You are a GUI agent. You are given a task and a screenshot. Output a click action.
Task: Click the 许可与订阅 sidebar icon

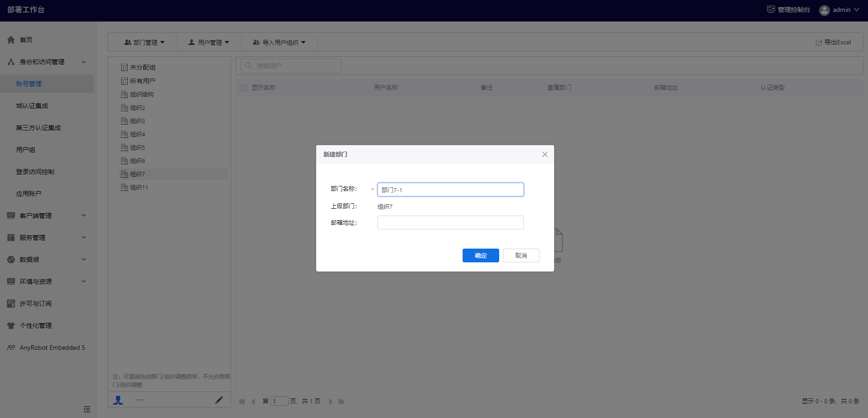pyautogui.click(x=11, y=304)
